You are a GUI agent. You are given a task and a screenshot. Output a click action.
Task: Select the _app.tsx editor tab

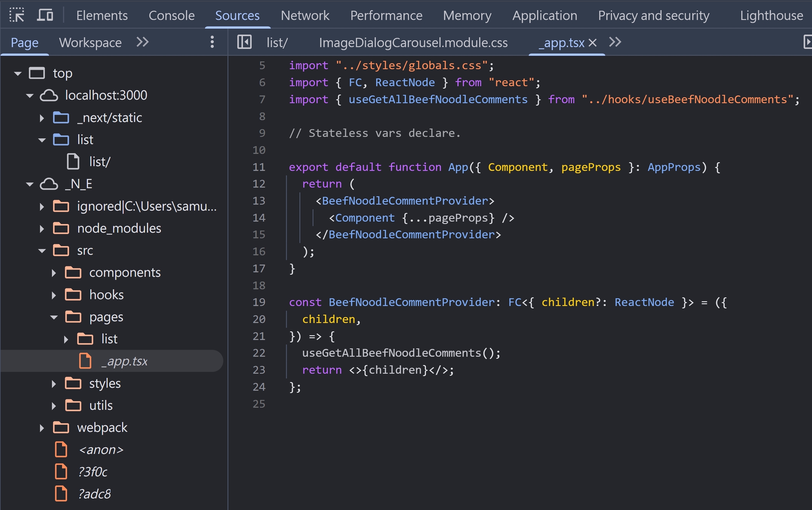(x=562, y=42)
